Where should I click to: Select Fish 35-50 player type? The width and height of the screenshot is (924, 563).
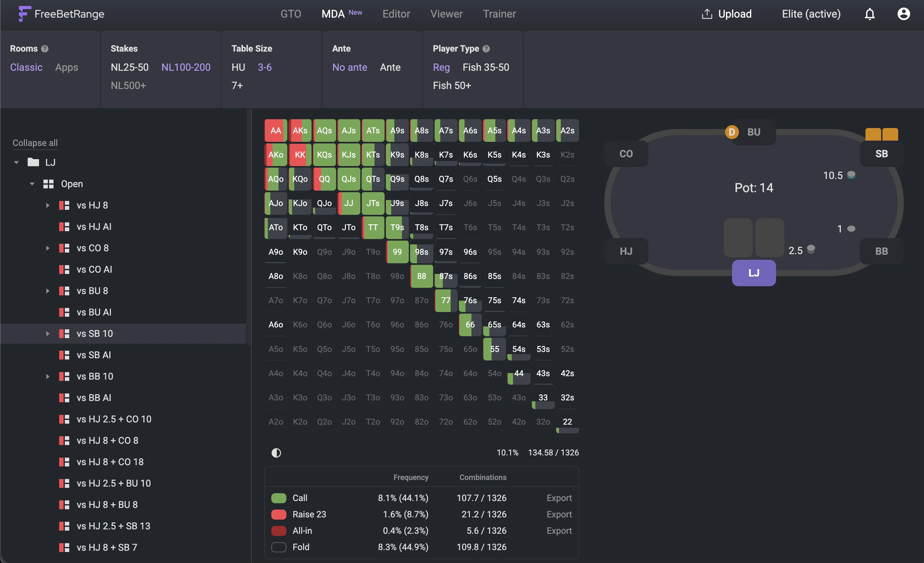[x=486, y=68]
